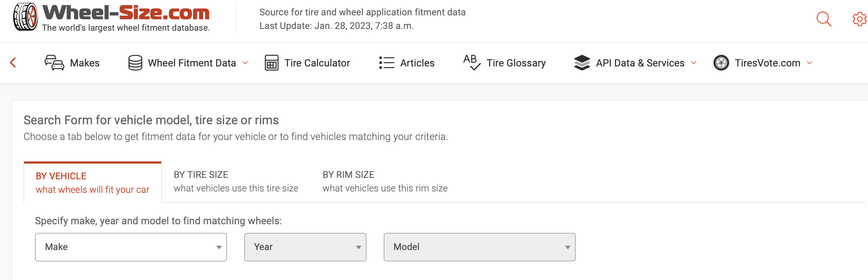The height and width of the screenshot is (280, 868).
Task: Click the database icon for Wheel Fitment Data
Action: [x=135, y=63]
